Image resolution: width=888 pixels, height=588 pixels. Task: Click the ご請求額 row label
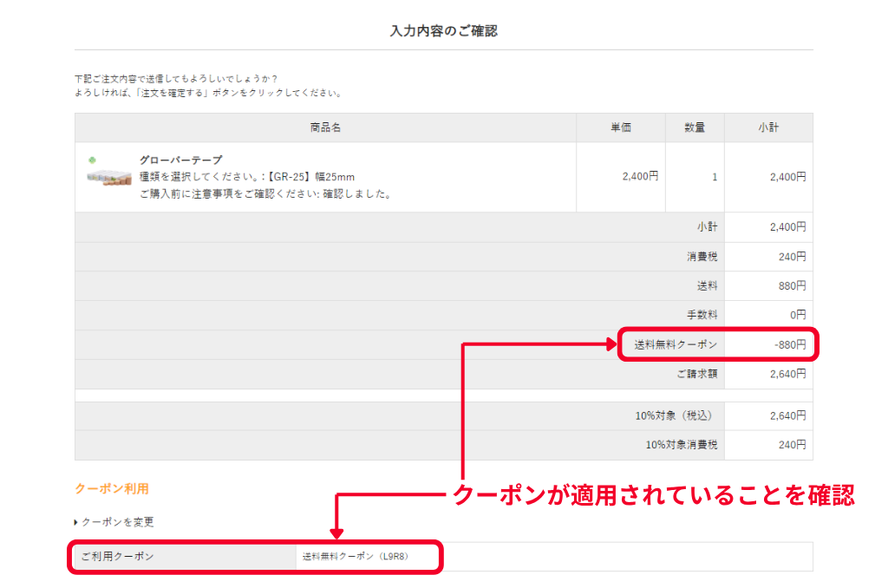697,374
